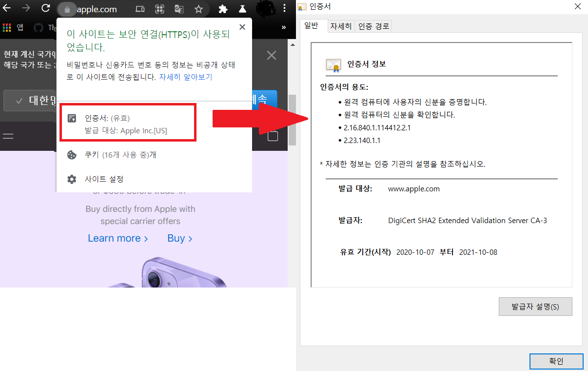Switch to the 인증 경로 tab

pos(374,26)
